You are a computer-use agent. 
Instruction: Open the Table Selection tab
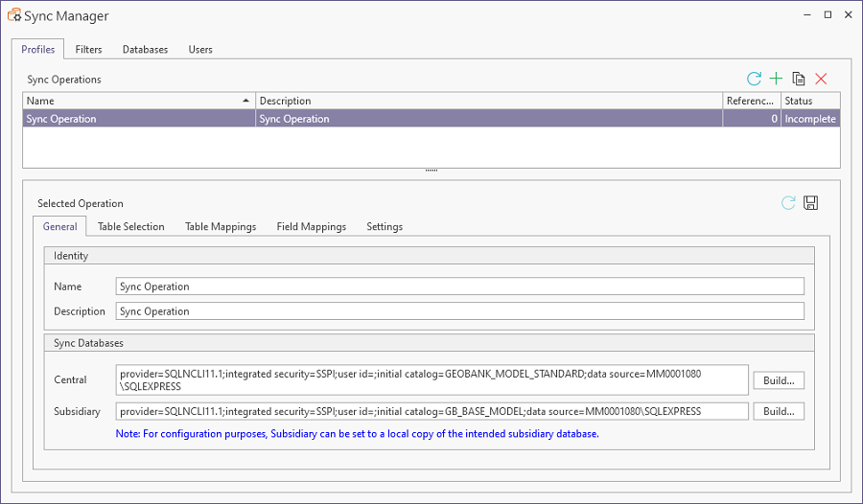tap(131, 227)
